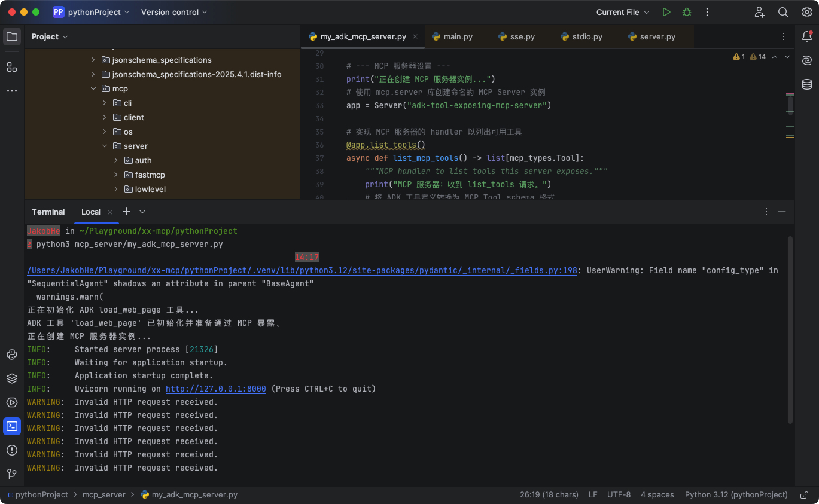Viewport: 819px width, 504px height.
Task: Expand the jsonschema_specifications folder
Action: coord(93,60)
